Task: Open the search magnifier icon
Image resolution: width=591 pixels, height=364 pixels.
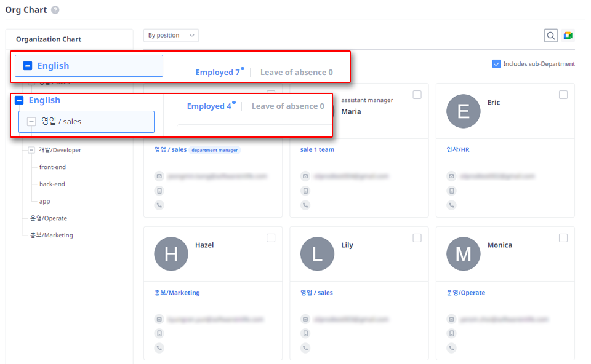Action: coord(551,36)
